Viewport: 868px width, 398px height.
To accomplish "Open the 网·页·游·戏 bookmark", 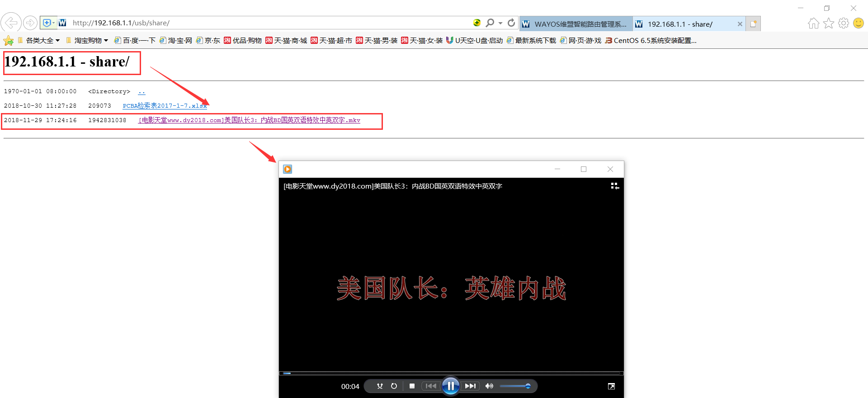I will pyautogui.click(x=581, y=41).
